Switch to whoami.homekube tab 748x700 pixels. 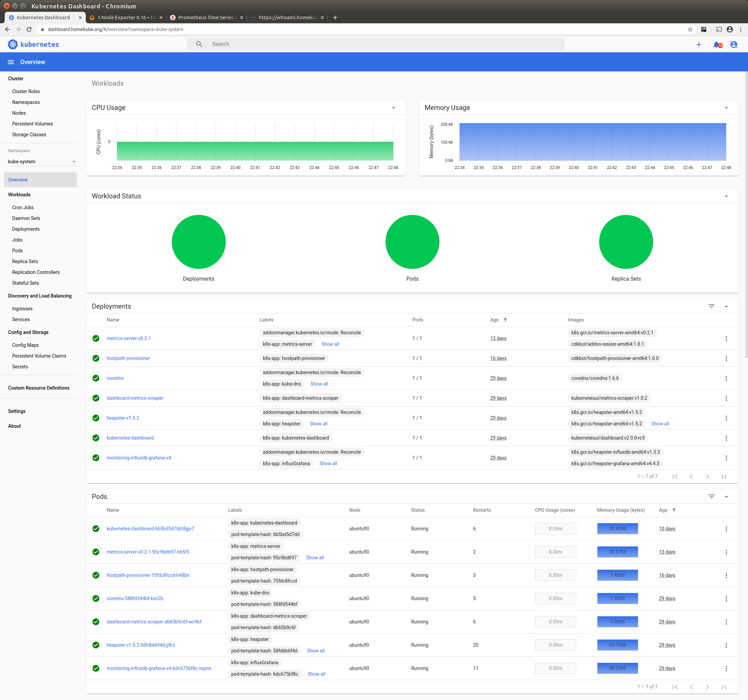288,17
